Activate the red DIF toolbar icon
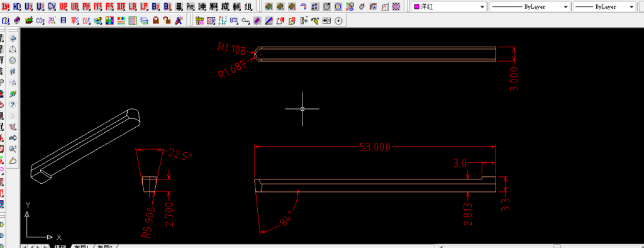This screenshot has width=644, height=248. (x=121, y=6)
